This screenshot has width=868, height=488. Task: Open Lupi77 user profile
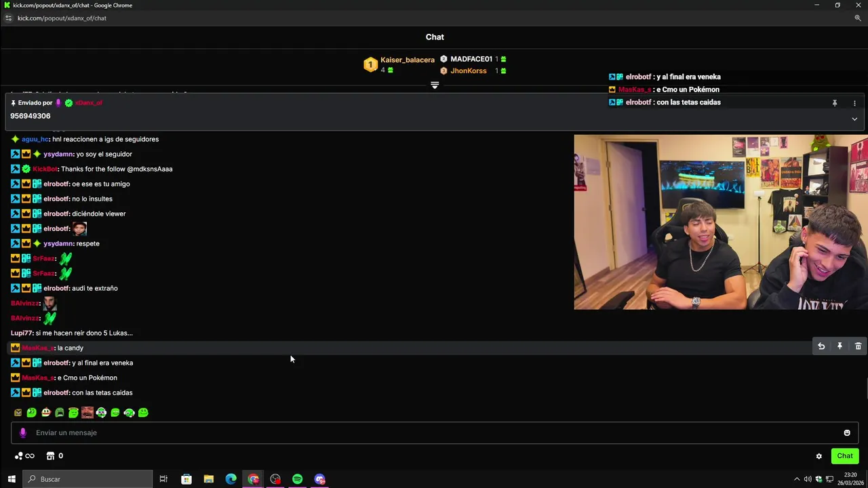click(22, 333)
